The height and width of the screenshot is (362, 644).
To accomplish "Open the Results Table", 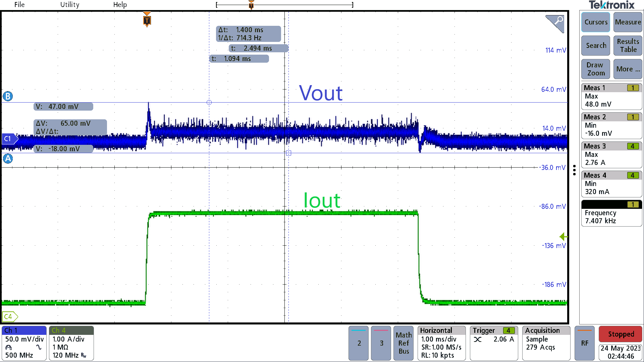I will coord(627,46).
